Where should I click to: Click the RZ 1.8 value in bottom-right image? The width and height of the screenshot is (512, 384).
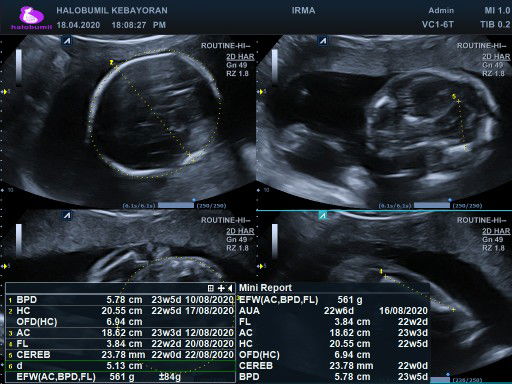493,248
